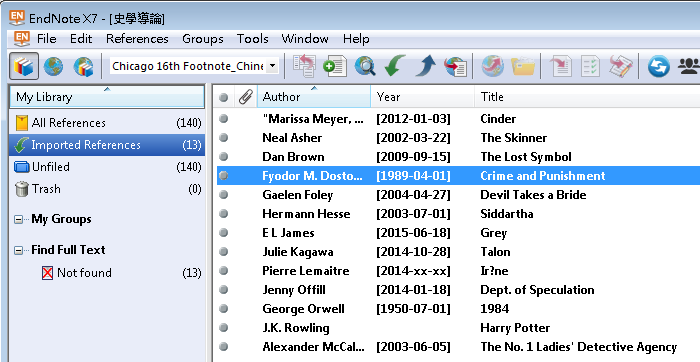Click the Open File folder icon
The width and height of the screenshot is (700, 362).
[x=523, y=67]
